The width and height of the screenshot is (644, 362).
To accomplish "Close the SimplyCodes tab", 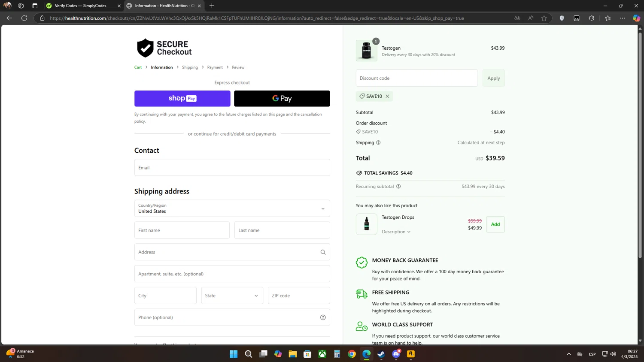I will click(x=119, y=6).
